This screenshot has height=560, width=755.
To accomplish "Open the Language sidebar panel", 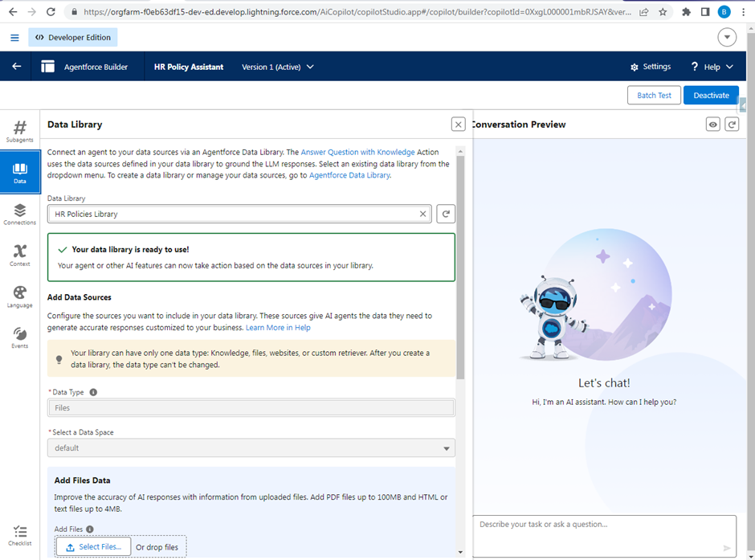I will (x=20, y=296).
